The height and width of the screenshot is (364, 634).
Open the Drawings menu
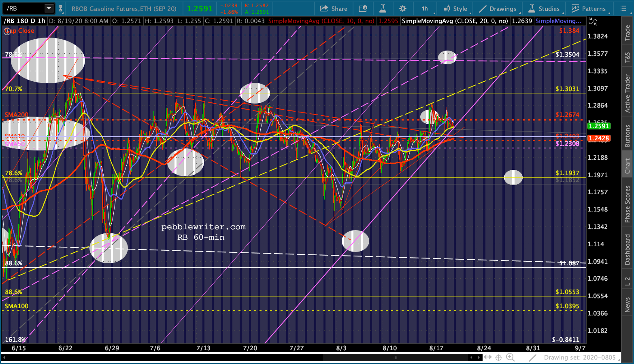pos(498,8)
